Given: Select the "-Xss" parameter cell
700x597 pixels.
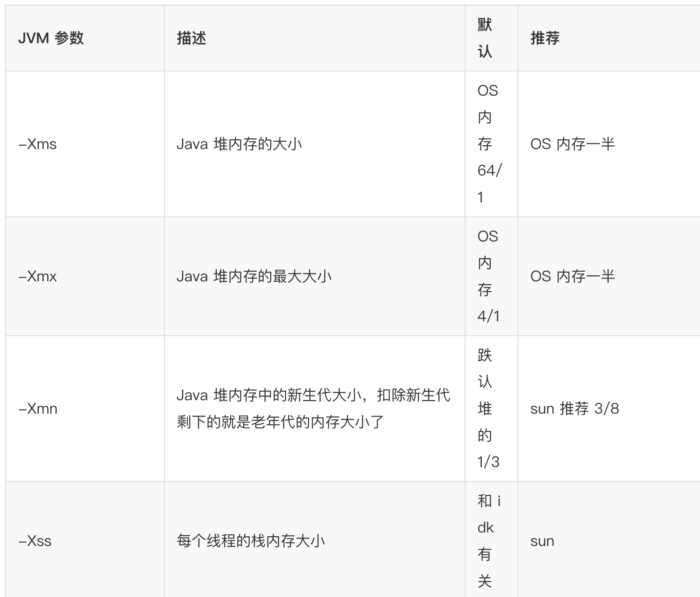Looking at the screenshot, I should pyautogui.click(x=35, y=541).
